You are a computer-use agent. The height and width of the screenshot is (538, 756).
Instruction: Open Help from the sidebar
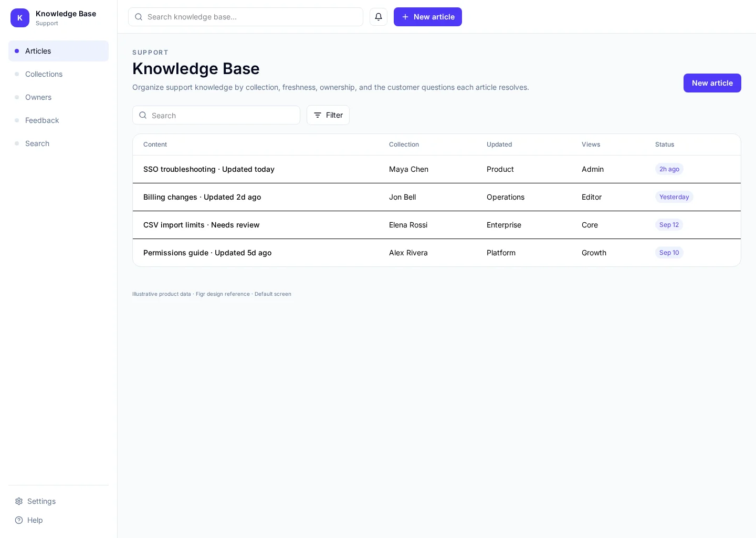(58, 520)
